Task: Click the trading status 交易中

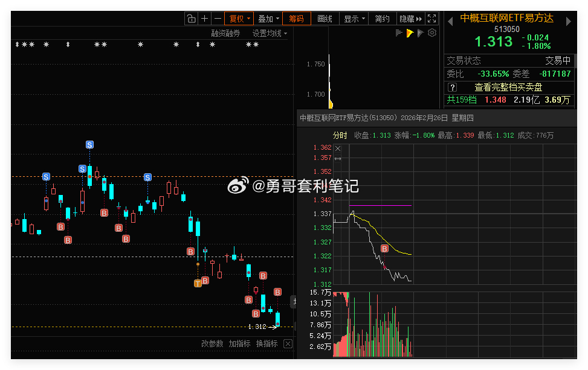Action: coord(558,60)
